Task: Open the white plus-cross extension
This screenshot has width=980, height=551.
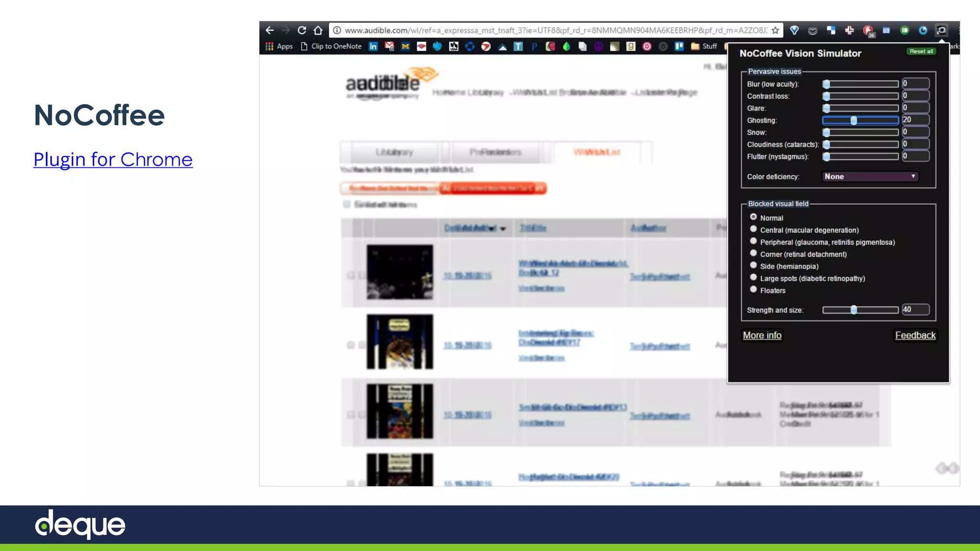Action: 849,30
